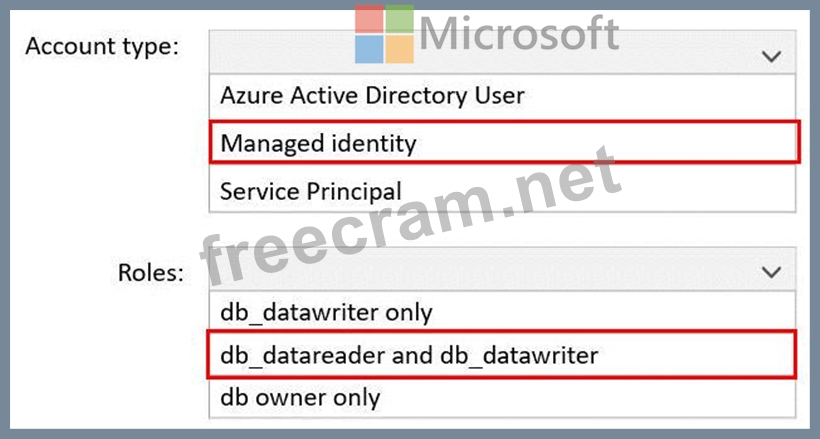Click the empty Roles combo box field
The height and width of the screenshot is (439, 820).
tap(480, 271)
